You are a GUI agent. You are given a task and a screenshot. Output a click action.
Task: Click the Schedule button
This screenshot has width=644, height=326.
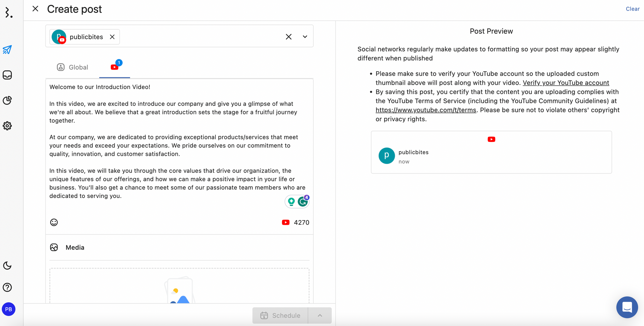tap(280, 315)
